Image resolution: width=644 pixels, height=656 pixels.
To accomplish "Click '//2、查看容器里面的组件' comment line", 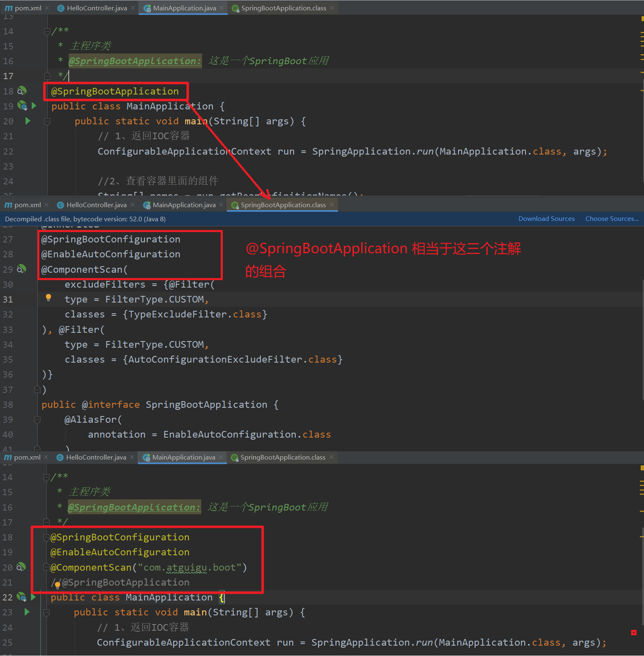I will point(158,181).
